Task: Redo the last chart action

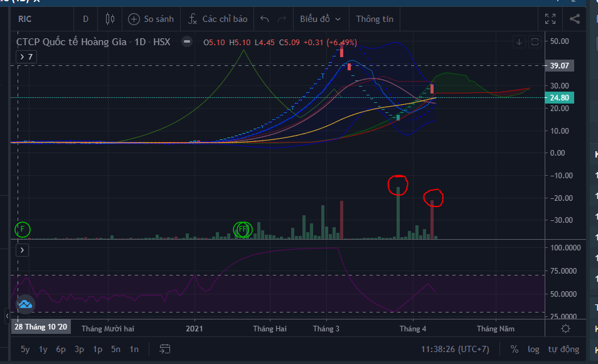Action: point(282,19)
